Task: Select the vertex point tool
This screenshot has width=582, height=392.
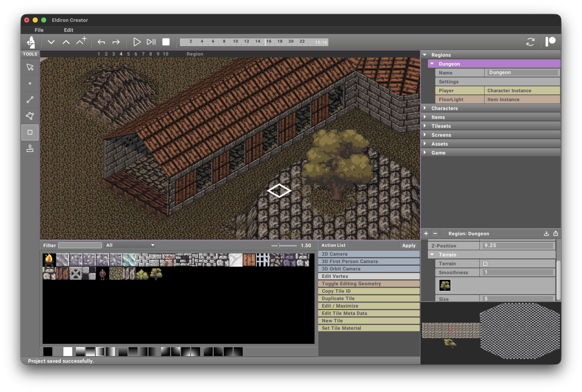Action: [x=30, y=84]
